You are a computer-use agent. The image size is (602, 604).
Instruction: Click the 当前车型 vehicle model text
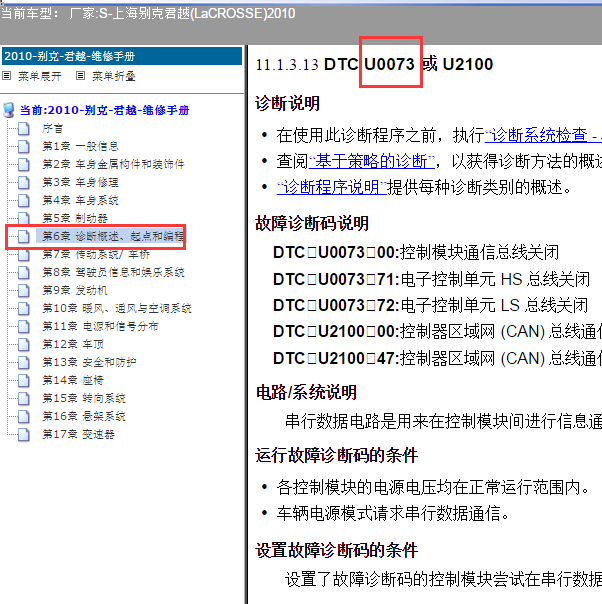[x=148, y=13]
